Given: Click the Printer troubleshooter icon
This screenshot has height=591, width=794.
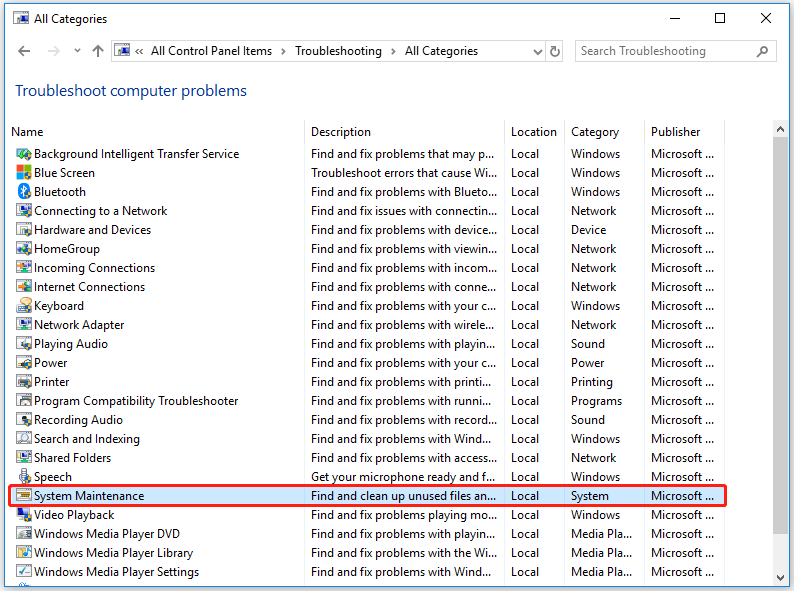Looking at the screenshot, I should tap(24, 382).
